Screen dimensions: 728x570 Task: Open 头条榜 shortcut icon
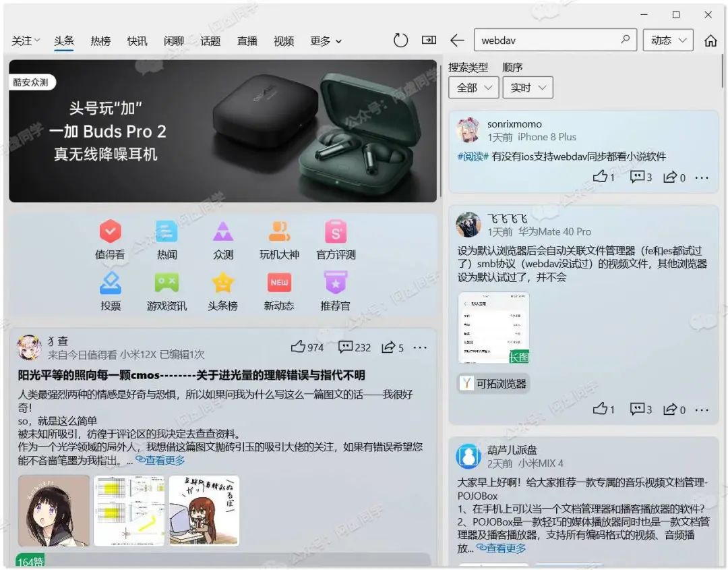pyautogui.click(x=223, y=283)
